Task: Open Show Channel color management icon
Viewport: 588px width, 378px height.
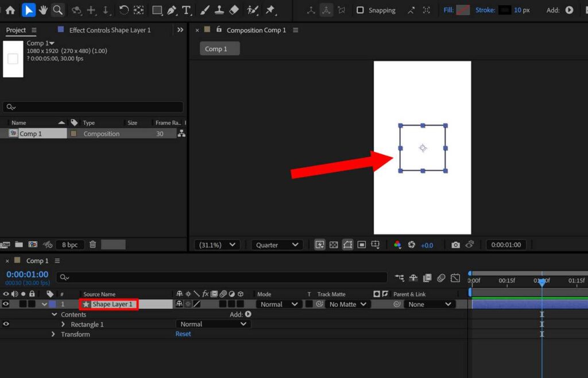Action: (x=397, y=245)
